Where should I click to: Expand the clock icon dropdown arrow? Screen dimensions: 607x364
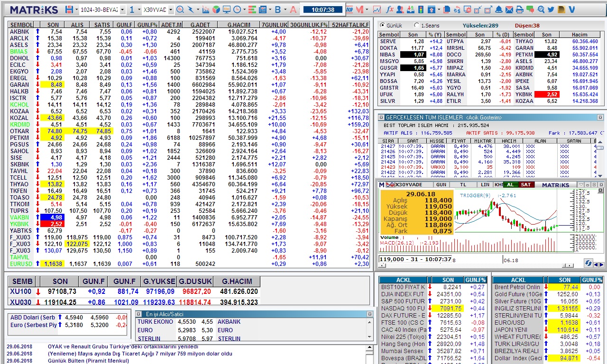[x=244, y=9]
